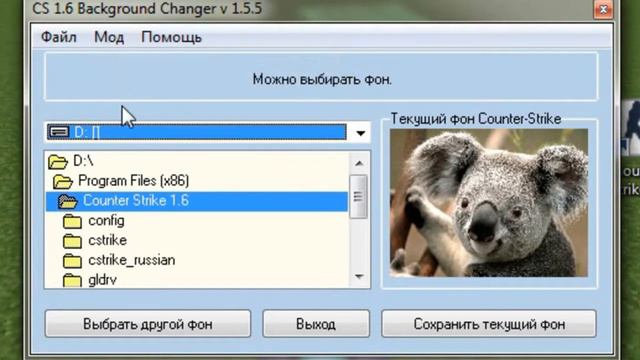Expand the drive selection dropdown arrow
640x360 pixels.
click(360, 133)
